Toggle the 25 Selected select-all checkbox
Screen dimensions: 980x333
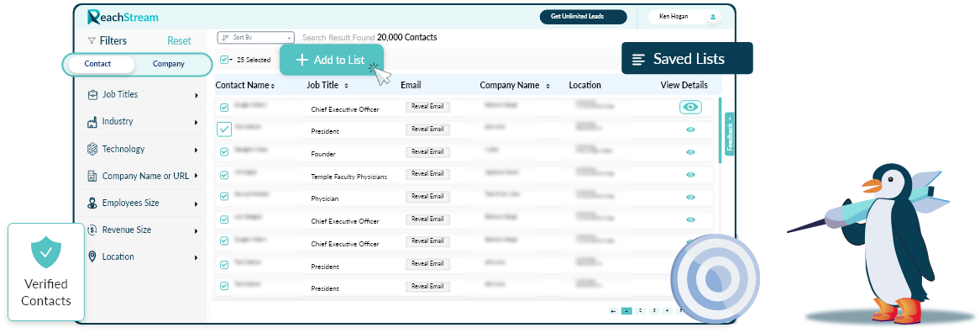(x=224, y=60)
